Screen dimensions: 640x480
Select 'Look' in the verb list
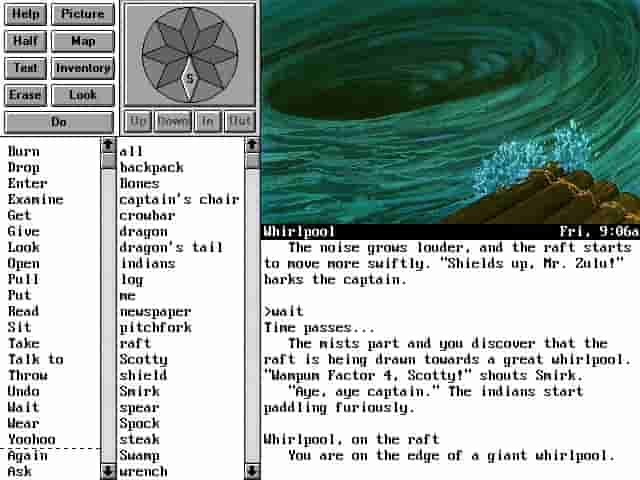click(x=24, y=247)
